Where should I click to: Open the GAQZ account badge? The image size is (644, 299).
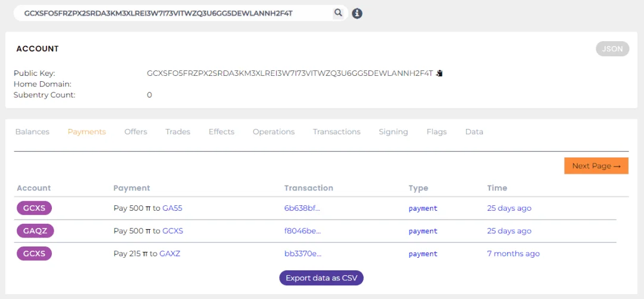(x=35, y=231)
